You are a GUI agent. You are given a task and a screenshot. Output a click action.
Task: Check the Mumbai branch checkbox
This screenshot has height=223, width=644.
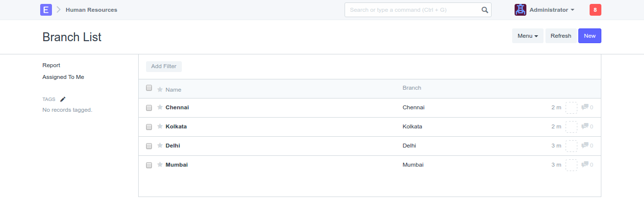149,165
